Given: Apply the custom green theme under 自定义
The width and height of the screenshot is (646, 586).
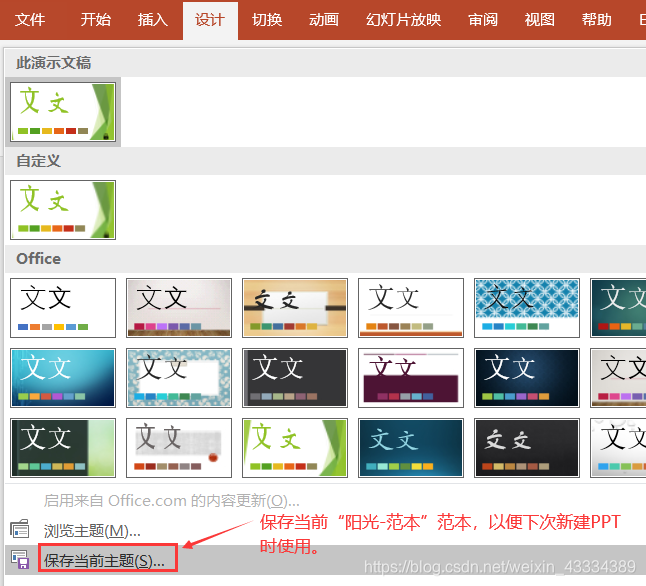Looking at the screenshot, I should click(63, 210).
